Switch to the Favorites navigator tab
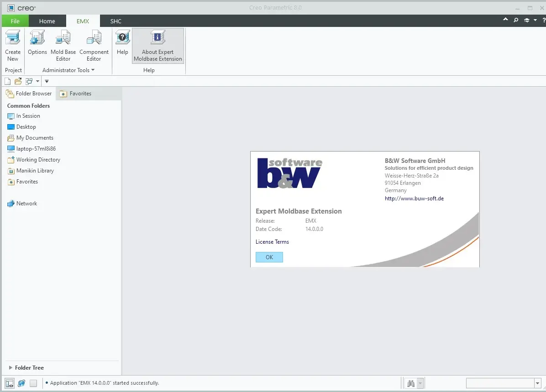Image resolution: width=546 pixels, height=392 pixels. point(76,93)
